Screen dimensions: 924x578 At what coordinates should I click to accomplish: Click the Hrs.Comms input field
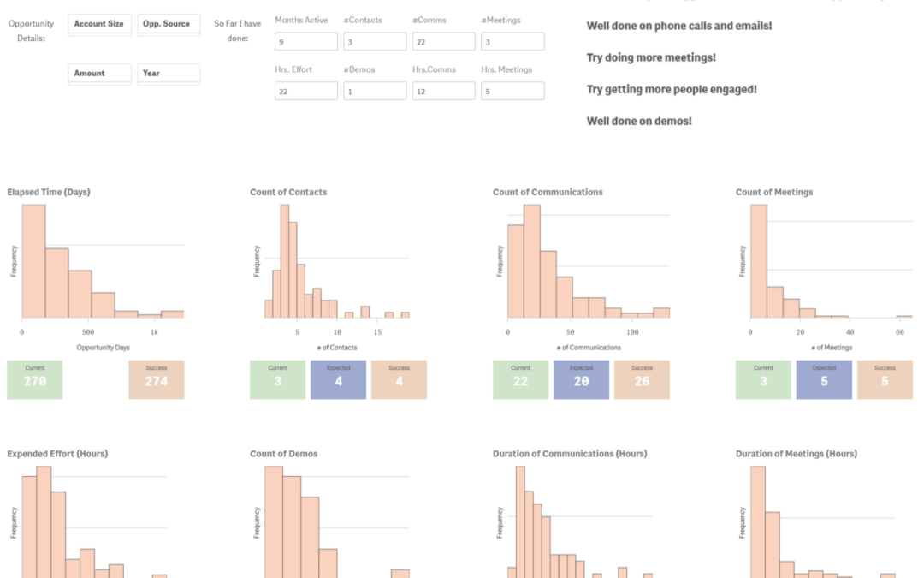tap(444, 92)
